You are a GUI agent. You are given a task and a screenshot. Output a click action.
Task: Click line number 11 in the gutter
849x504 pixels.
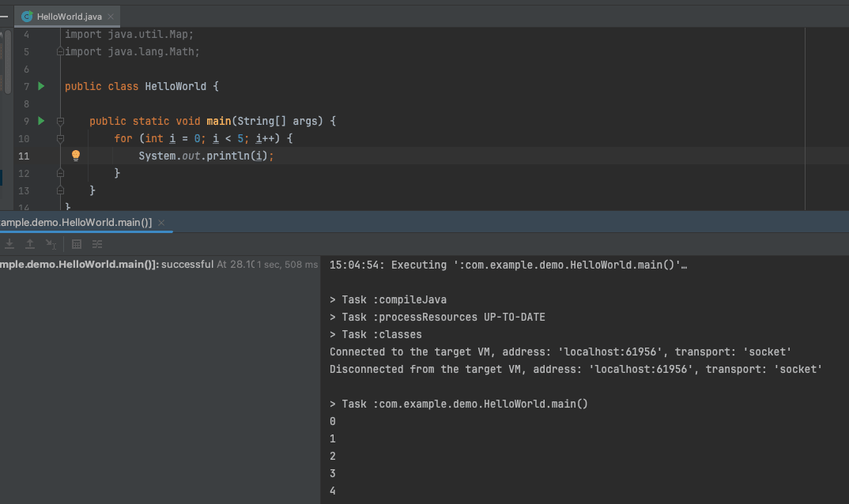24,156
